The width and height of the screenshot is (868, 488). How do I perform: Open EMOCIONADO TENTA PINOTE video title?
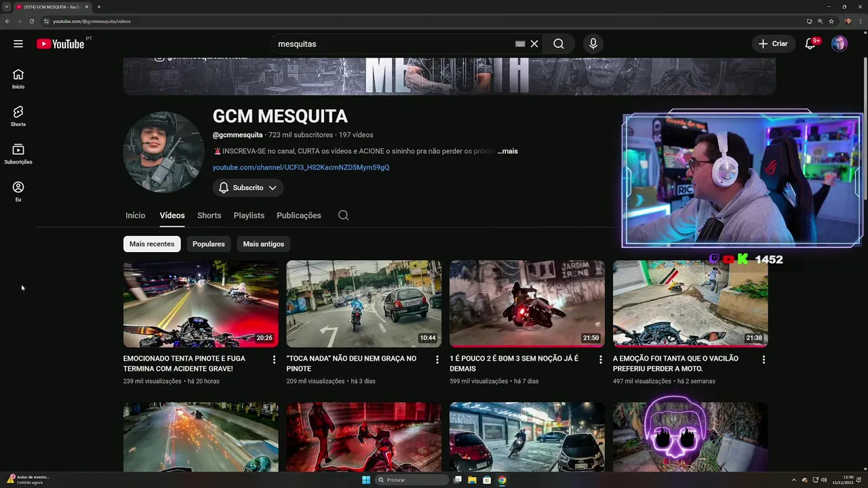coord(184,363)
